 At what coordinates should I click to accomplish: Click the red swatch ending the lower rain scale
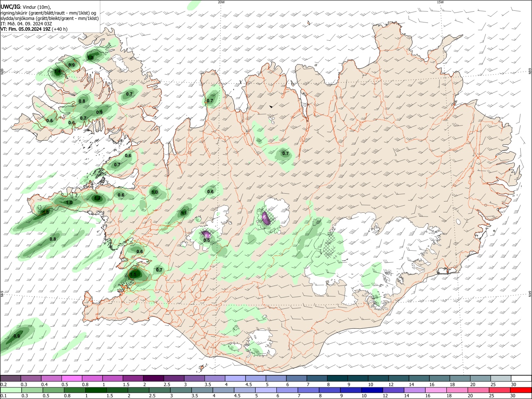521,390
